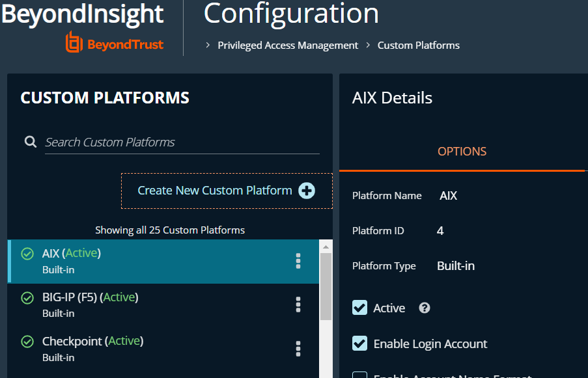588x378 pixels.
Task: Open the Checkpoint row three-dot menu
Action: 298,348
